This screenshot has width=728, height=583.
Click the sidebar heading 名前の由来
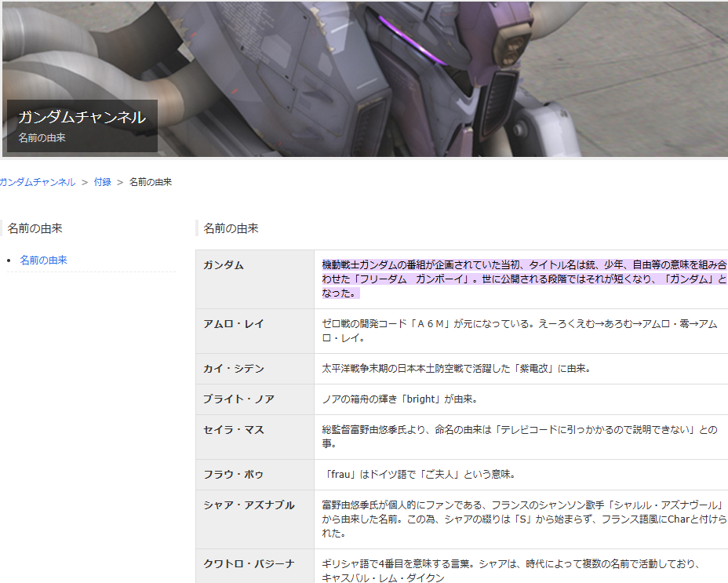point(35,228)
